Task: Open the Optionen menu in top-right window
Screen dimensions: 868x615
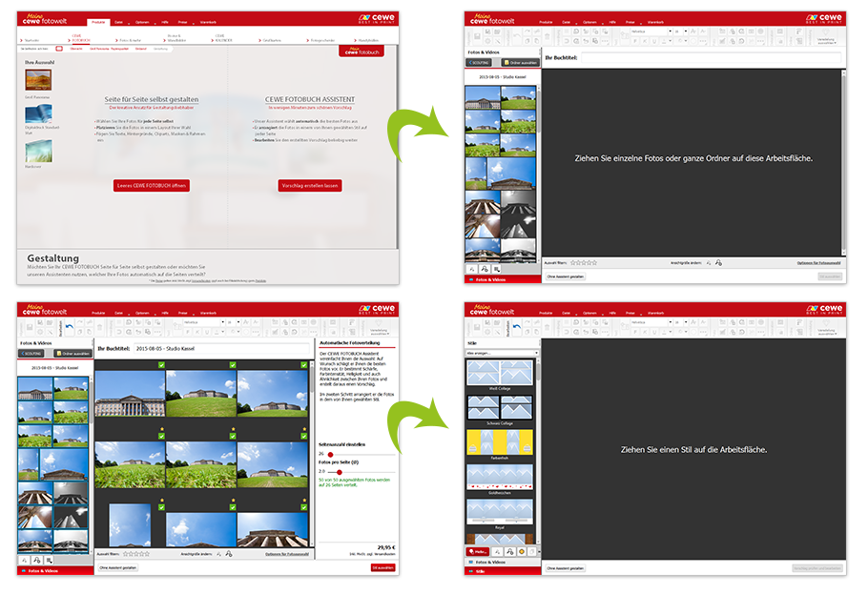Action: 589,22
